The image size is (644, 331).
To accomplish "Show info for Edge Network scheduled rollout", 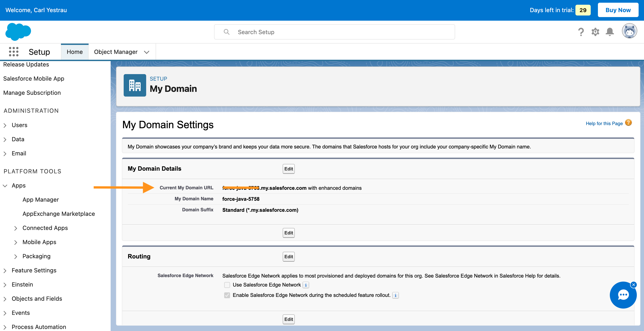I will click(395, 295).
